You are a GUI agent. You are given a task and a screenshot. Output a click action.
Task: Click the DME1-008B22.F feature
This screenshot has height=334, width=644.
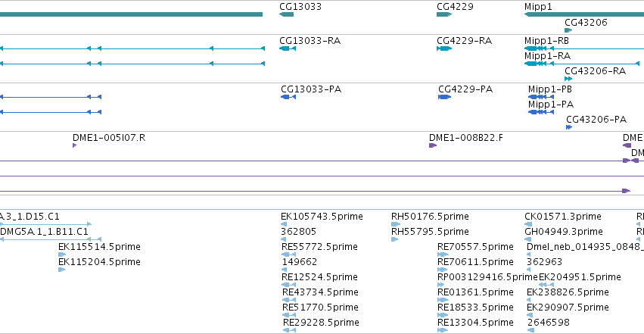click(x=465, y=138)
